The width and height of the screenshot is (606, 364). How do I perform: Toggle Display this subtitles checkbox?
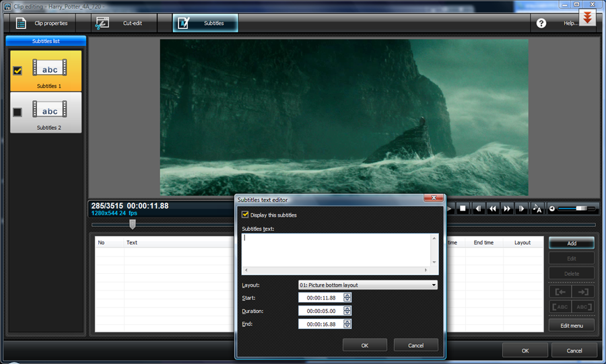245,215
